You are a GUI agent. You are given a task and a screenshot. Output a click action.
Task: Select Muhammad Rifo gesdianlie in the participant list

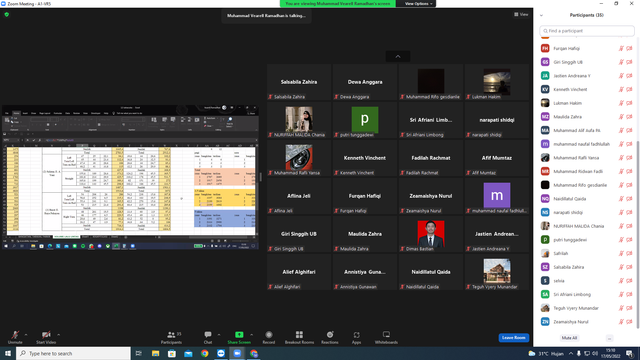tap(586, 185)
